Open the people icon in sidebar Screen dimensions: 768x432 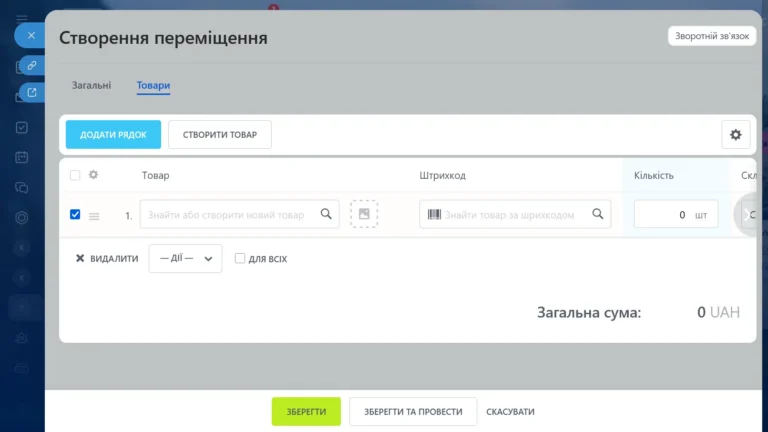(x=22, y=338)
